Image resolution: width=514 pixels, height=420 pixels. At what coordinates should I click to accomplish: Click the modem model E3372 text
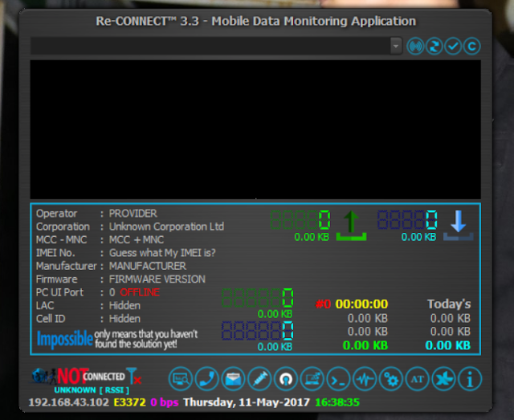click(129, 402)
